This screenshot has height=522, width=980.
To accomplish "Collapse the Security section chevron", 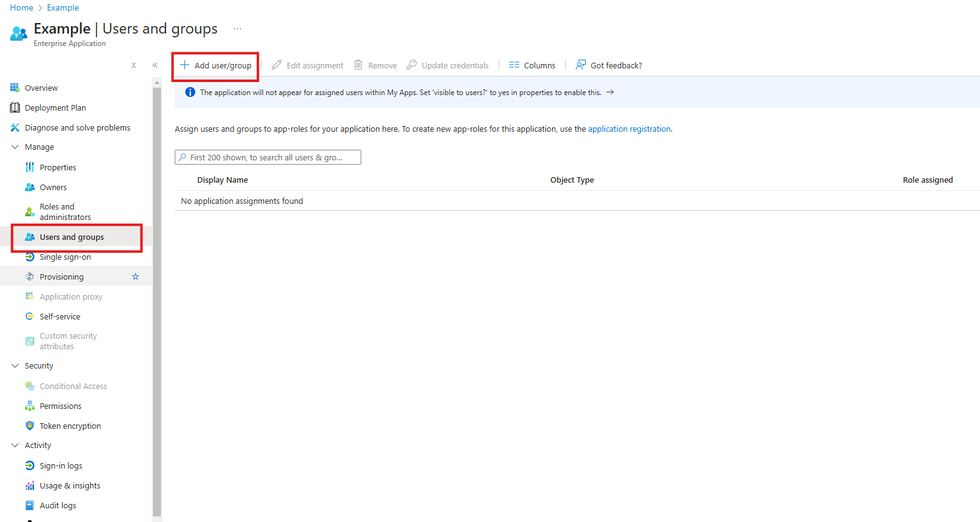I will [x=15, y=366].
